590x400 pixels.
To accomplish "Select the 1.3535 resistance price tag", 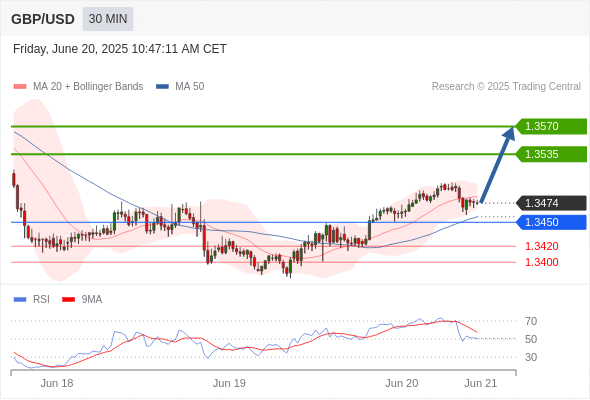I will pyautogui.click(x=551, y=154).
